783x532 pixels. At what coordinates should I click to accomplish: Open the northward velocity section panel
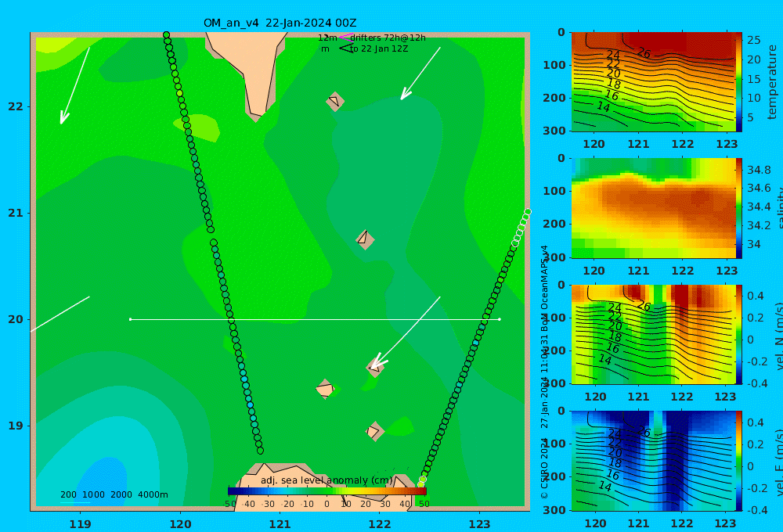[x=653, y=334]
